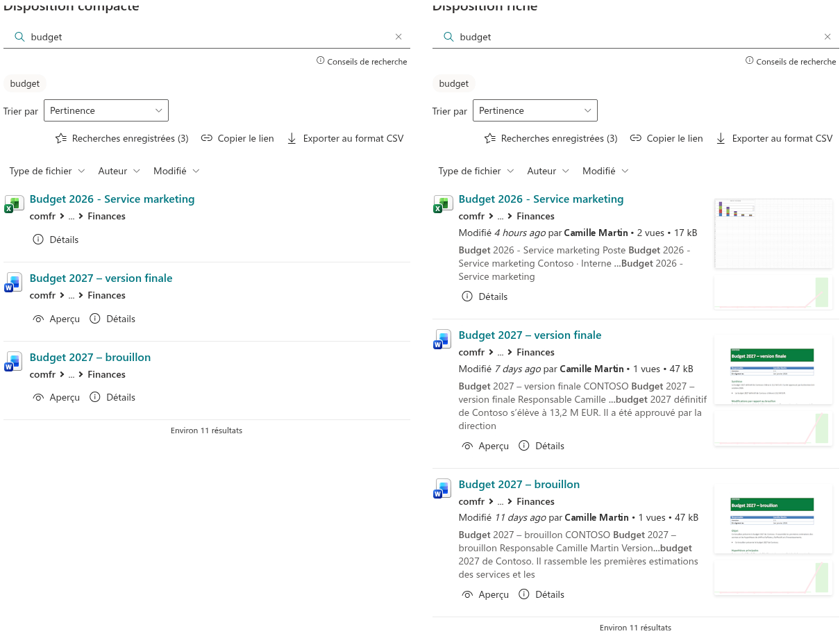
Task: Expand the Auteur filter in the rich layout
Action: click(x=548, y=171)
